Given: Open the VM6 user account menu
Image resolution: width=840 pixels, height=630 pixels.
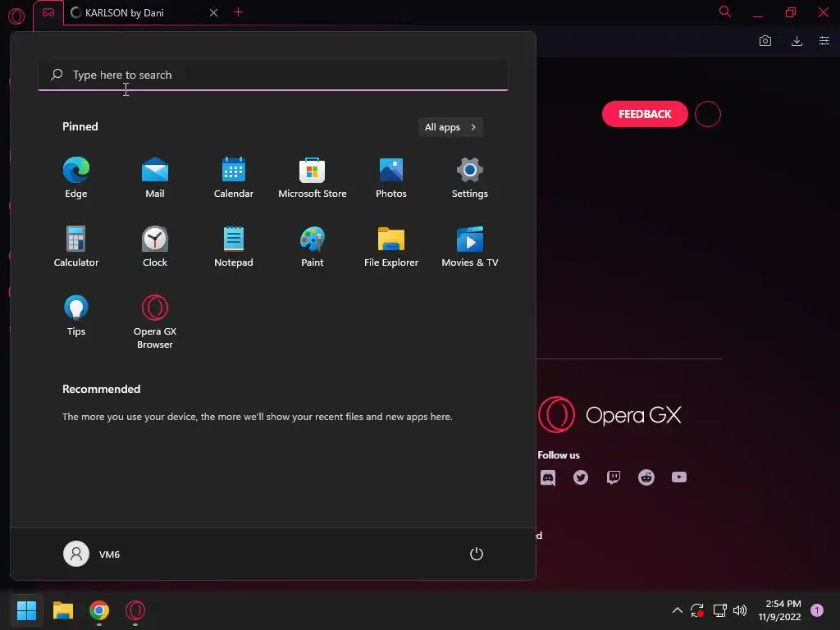Looking at the screenshot, I should click(92, 554).
